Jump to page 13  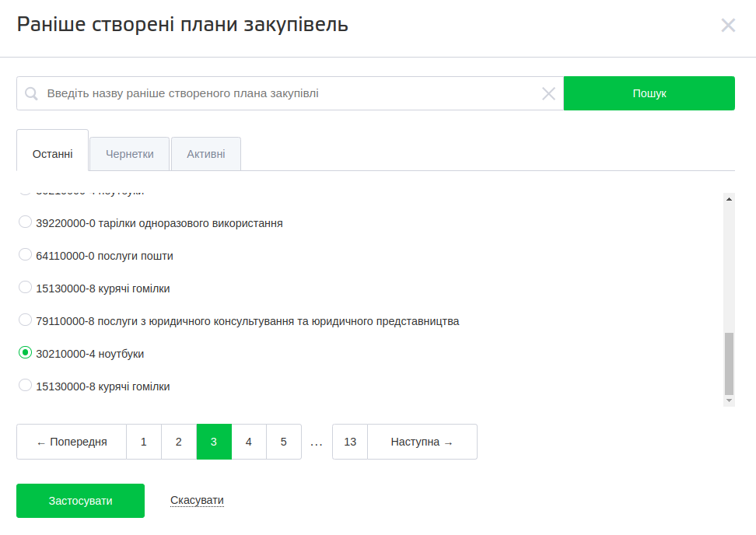[x=350, y=442]
